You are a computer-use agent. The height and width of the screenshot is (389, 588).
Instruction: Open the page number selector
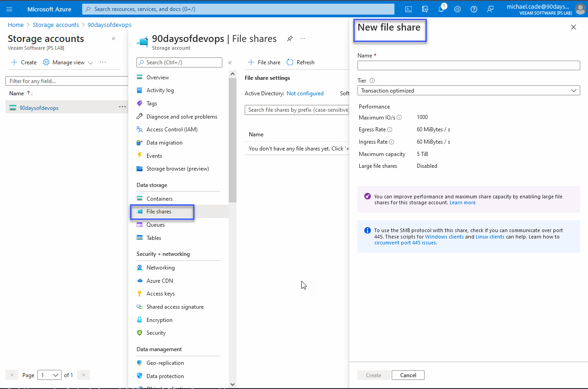click(49, 375)
